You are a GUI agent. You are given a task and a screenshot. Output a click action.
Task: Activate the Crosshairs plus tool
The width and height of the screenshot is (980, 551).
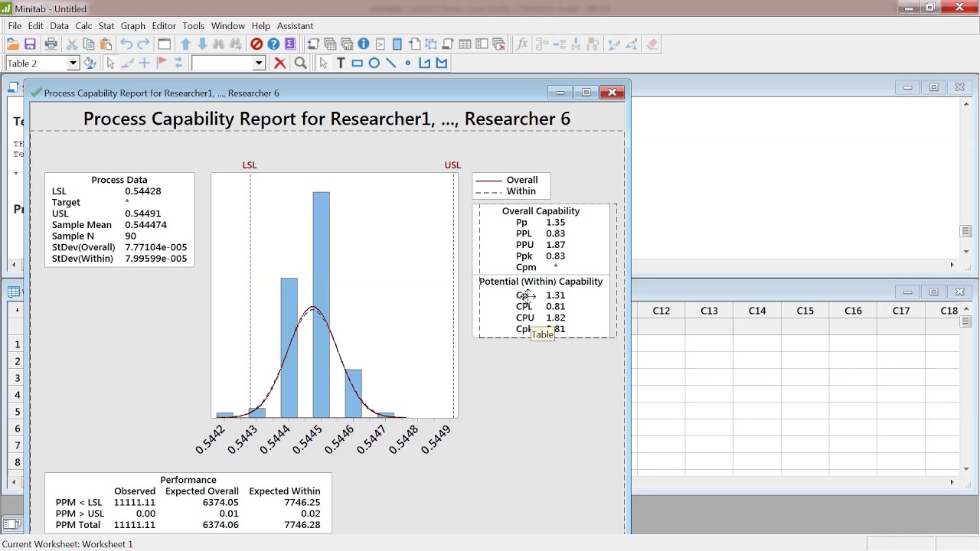[144, 64]
